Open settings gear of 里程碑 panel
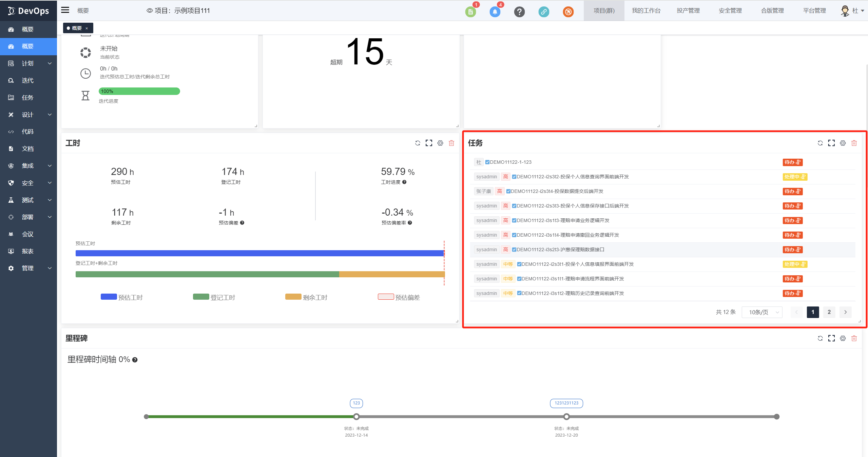The width and height of the screenshot is (868, 457). 843,338
